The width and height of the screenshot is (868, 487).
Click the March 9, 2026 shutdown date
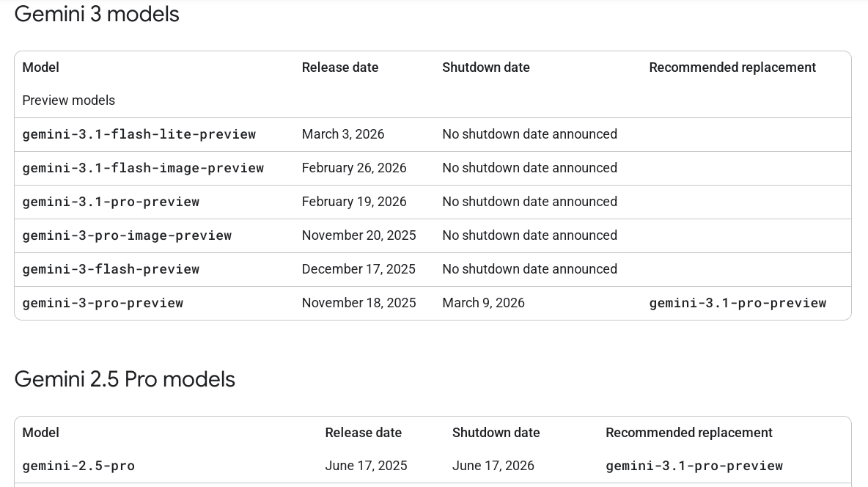pos(483,303)
